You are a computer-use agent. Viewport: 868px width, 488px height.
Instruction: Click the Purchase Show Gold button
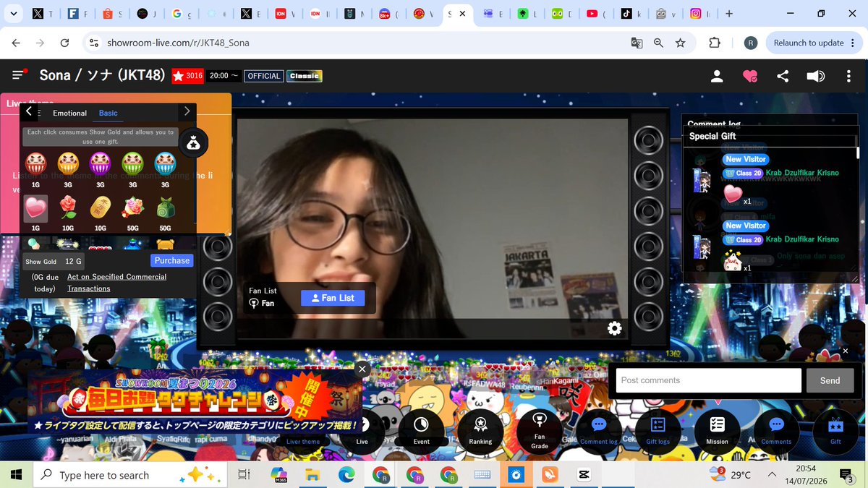[x=172, y=260]
